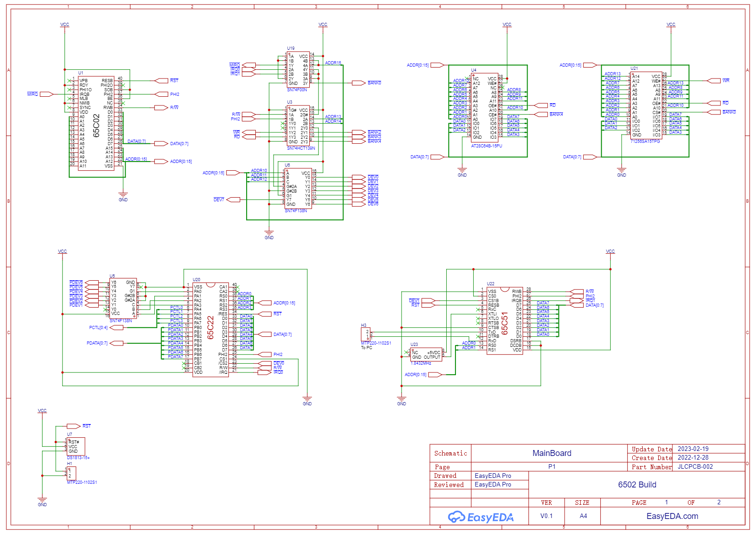Click the MainBoard schematic title

click(551, 453)
